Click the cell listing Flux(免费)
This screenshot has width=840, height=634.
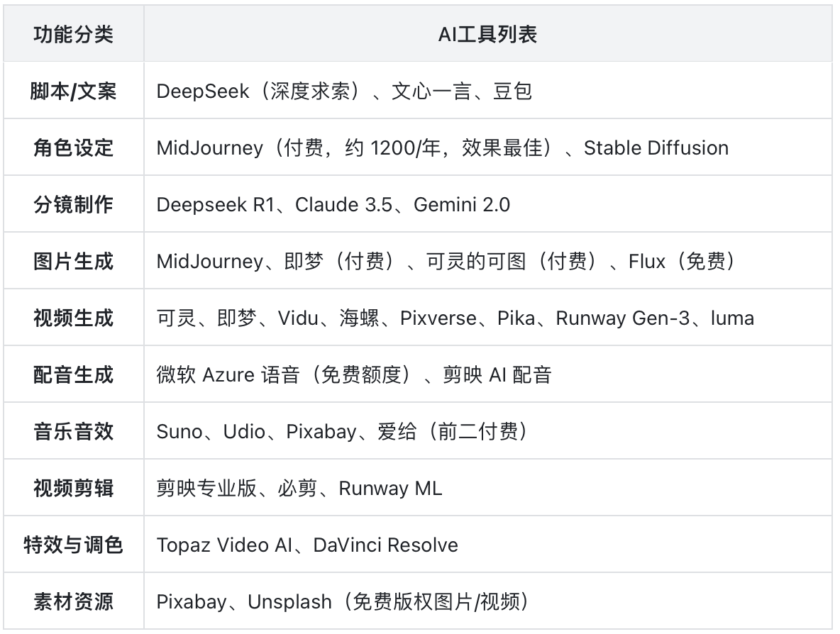[x=446, y=262]
